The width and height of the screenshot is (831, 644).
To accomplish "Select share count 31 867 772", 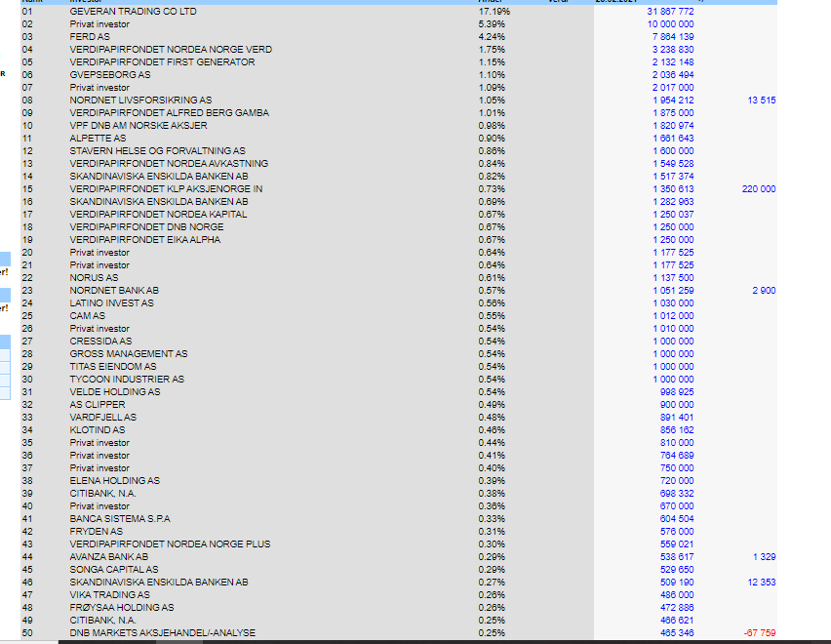I will click(670, 11).
